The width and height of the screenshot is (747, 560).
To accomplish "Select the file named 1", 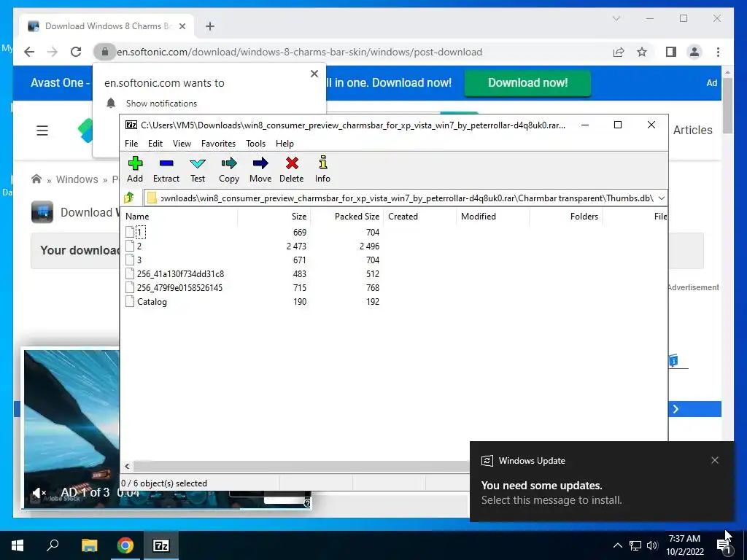I will coord(139,233).
